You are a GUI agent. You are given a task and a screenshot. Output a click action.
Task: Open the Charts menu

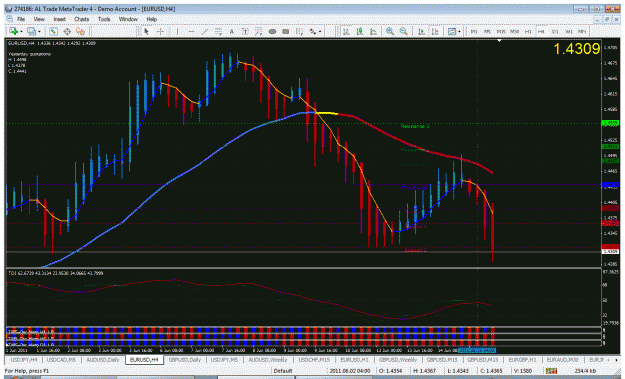pos(82,19)
